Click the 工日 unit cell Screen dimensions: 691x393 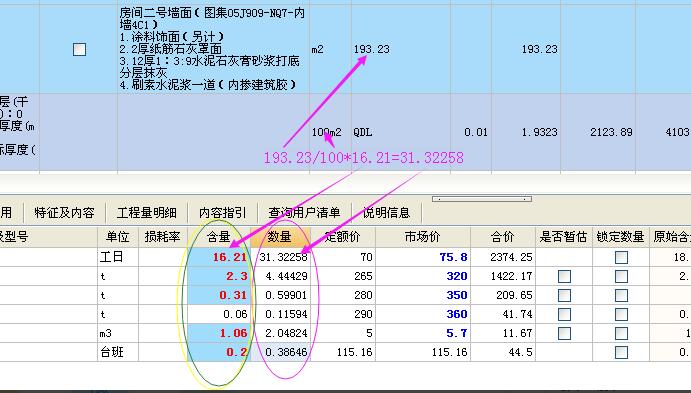pos(118,257)
